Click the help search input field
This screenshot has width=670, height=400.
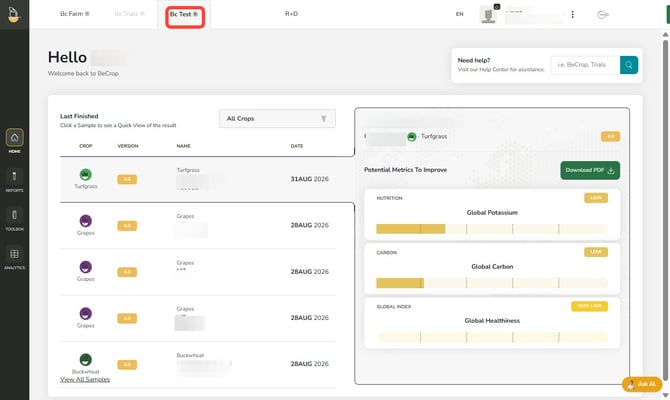pyautogui.click(x=585, y=65)
